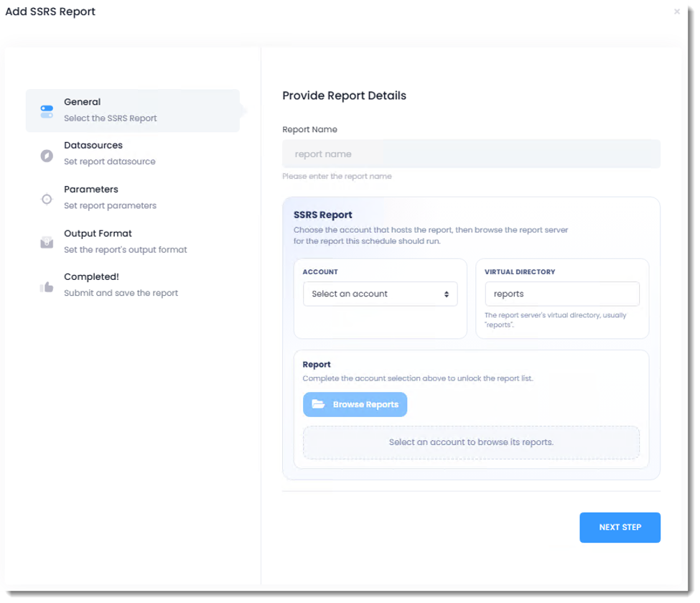Click the 'Please enter the report name' hint
This screenshot has height=603, width=700.
tap(337, 177)
